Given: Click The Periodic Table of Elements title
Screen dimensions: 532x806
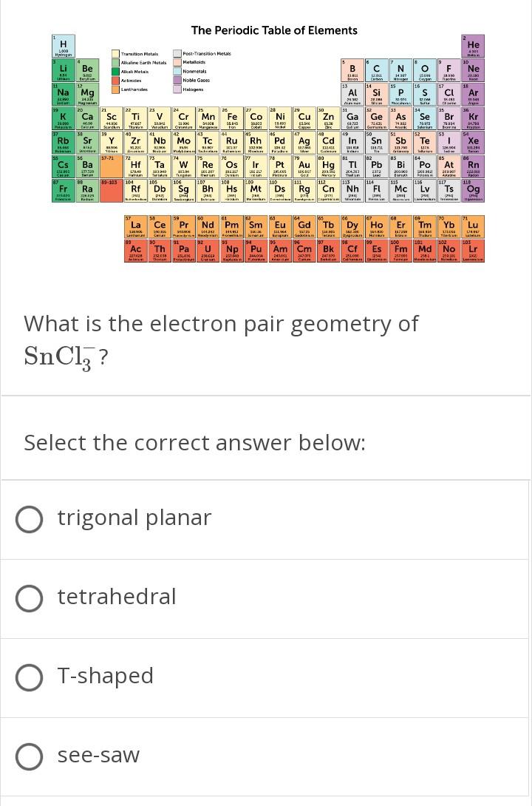Looking at the screenshot, I should (274, 30).
